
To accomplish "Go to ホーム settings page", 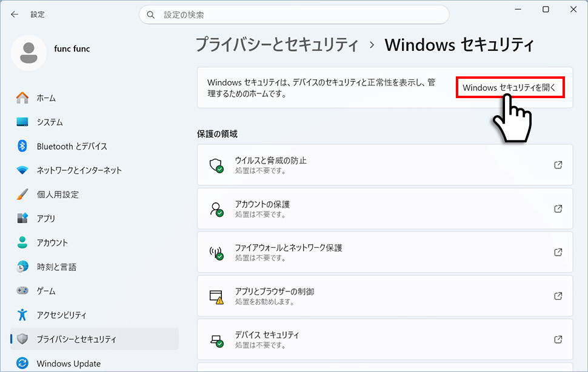I will (95, 98).
